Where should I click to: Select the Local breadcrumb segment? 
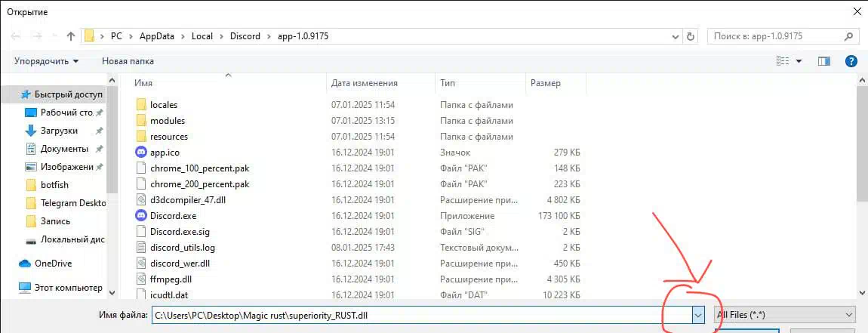click(x=202, y=36)
